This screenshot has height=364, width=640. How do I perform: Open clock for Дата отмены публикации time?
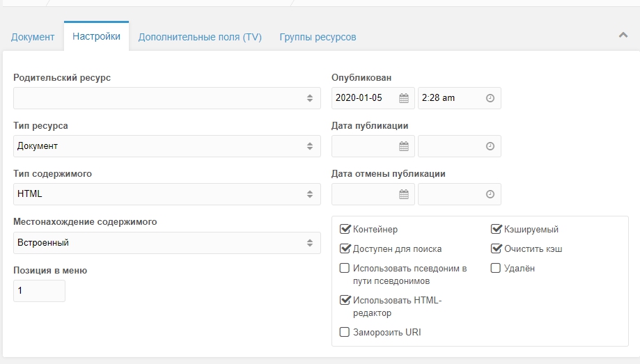point(490,194)
